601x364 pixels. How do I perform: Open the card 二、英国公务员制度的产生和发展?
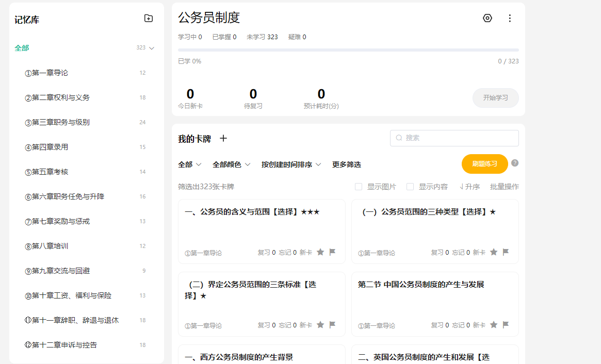(x=435, y=355)
